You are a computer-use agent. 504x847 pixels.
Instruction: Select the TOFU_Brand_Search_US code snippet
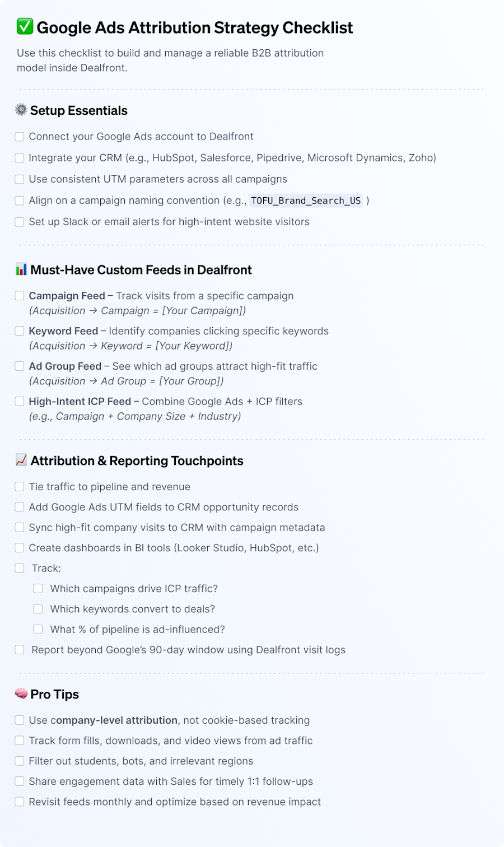click(x=306, y=200)
